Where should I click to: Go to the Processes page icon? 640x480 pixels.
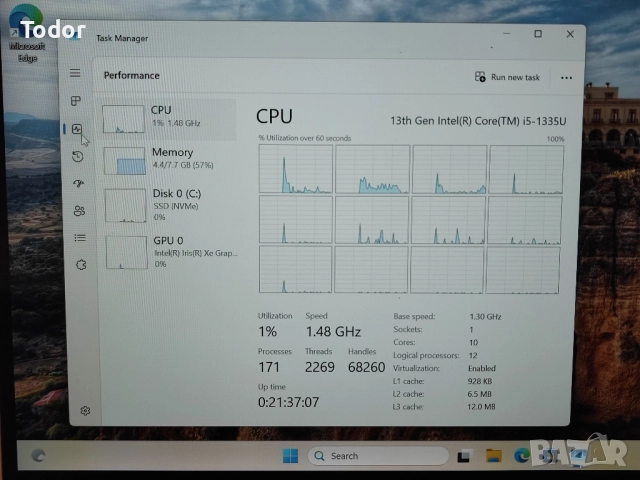(x=76, y=101)
